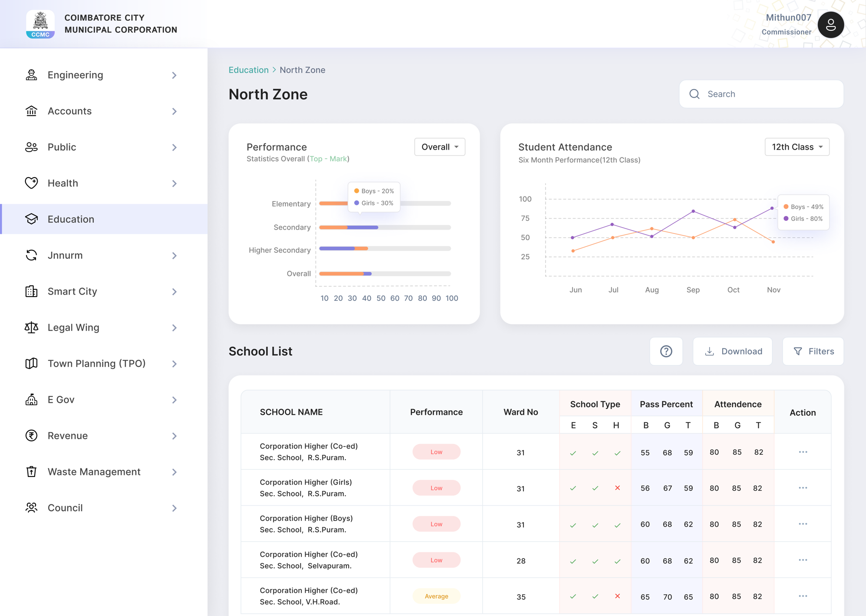Image resolution: width=866 pixels, height=616 pixels.
Task: Click the Jnnurm refresh icon
Action: click(31, 256)
